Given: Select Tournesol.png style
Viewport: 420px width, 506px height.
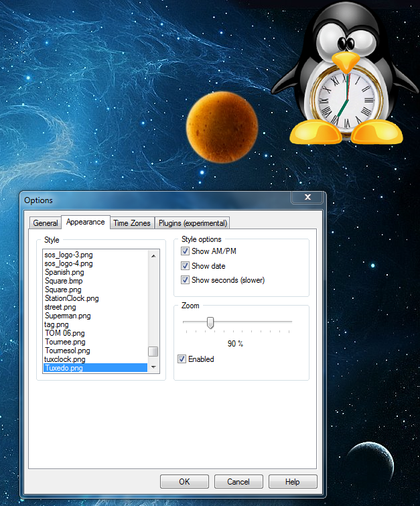Looking at the screenshot, I should click(95, 351).
